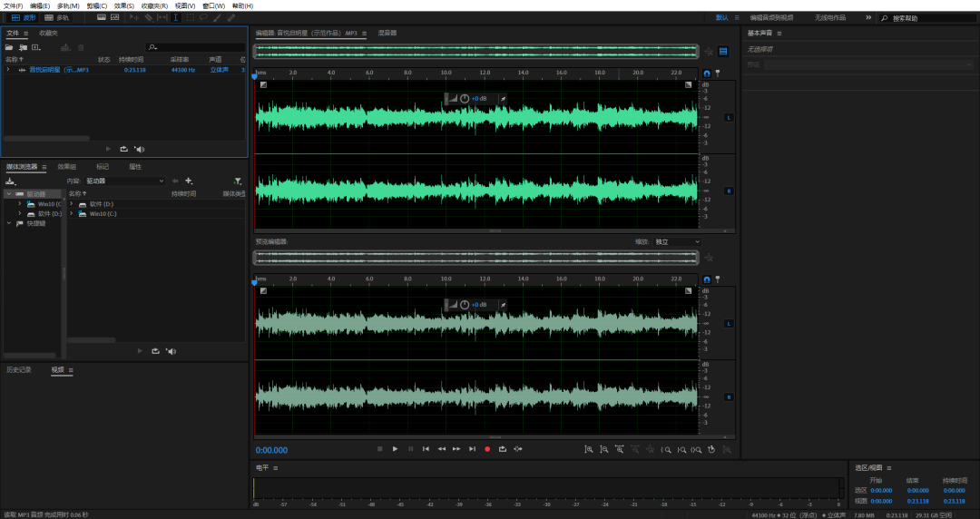Switch to 效果组 tab
This screenshot has width=980, height=519.
[x=67, y=167]
